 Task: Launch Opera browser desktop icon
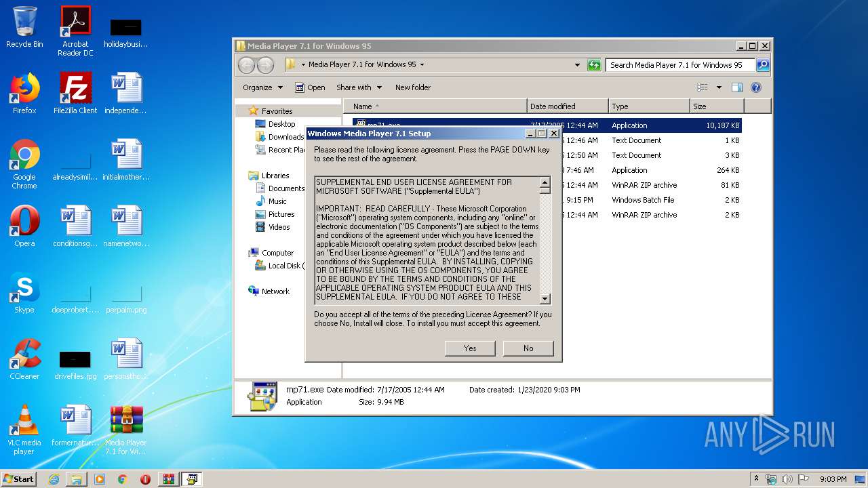[24, 226]
